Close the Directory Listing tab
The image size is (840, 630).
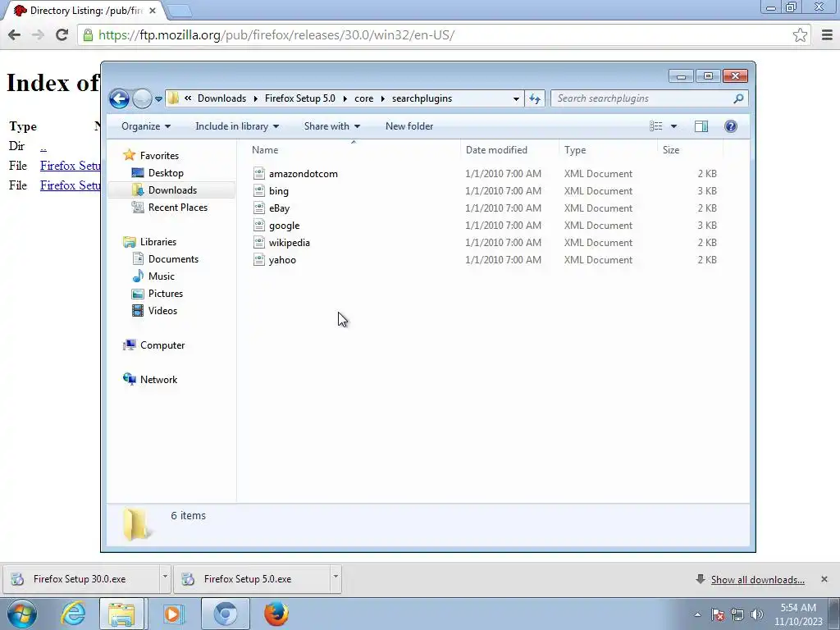[x=153, y=11]
